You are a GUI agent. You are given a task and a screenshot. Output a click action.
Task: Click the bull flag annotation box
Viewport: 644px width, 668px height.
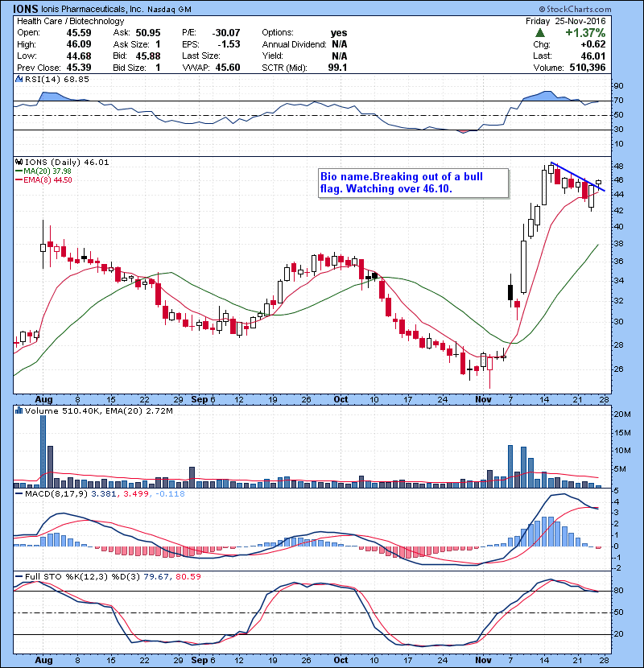[x=414, y=183]
